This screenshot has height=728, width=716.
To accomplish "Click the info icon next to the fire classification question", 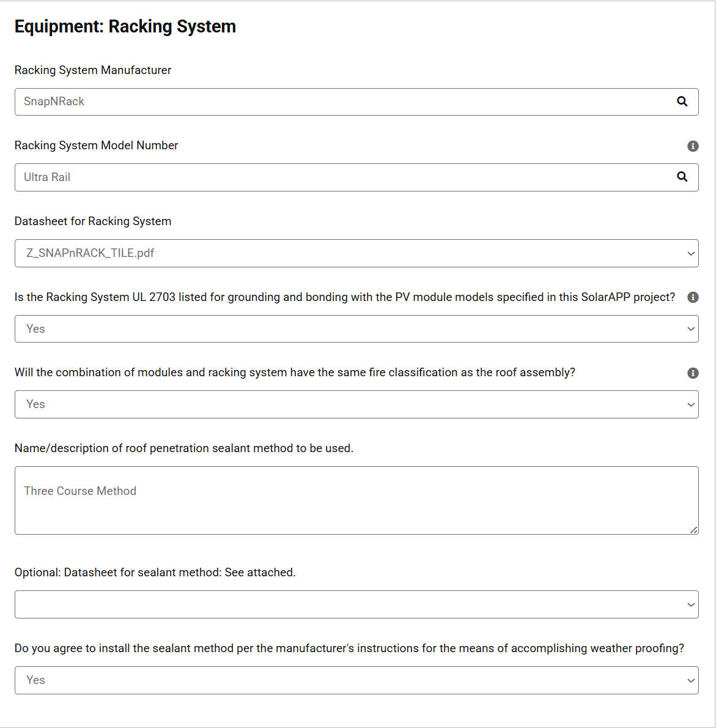I will (x=693, y=373).
